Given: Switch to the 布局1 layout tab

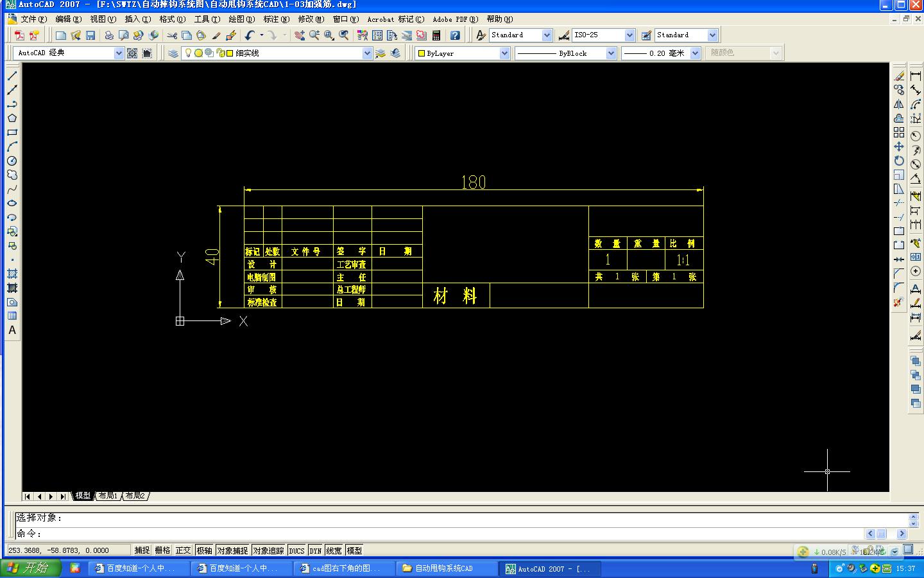Looking at the screenshot, I should pyautogui.click(x=108, y=496).
